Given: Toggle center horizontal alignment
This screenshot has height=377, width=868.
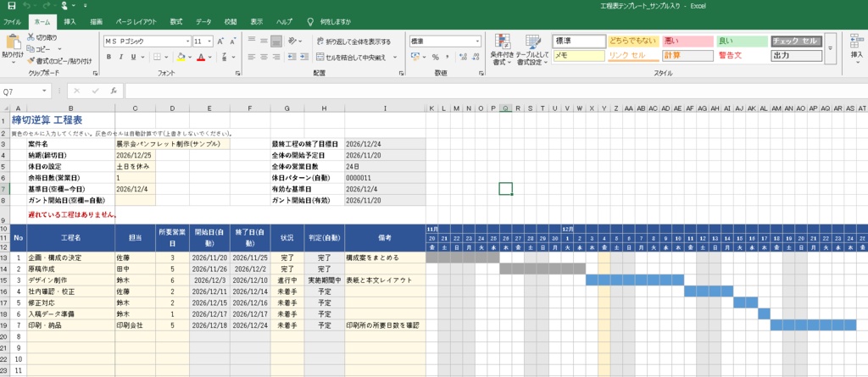Looking at the screenshot, I should click(264, 57).
